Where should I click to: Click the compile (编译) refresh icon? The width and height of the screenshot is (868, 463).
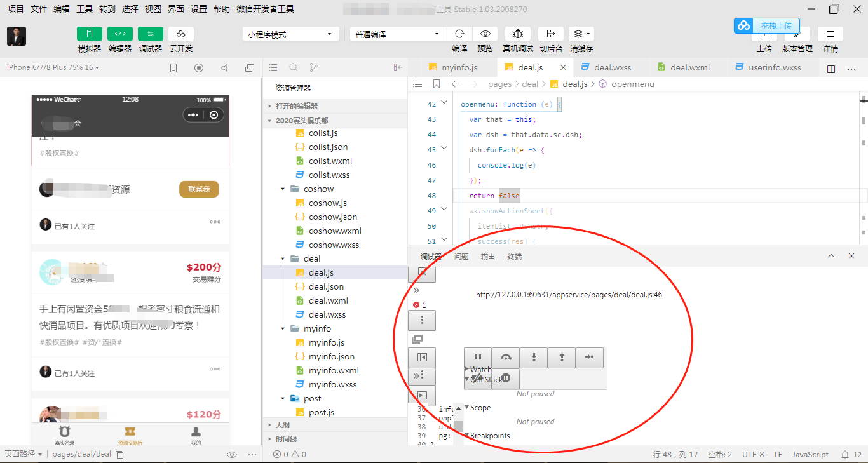[x=459, y=34]
